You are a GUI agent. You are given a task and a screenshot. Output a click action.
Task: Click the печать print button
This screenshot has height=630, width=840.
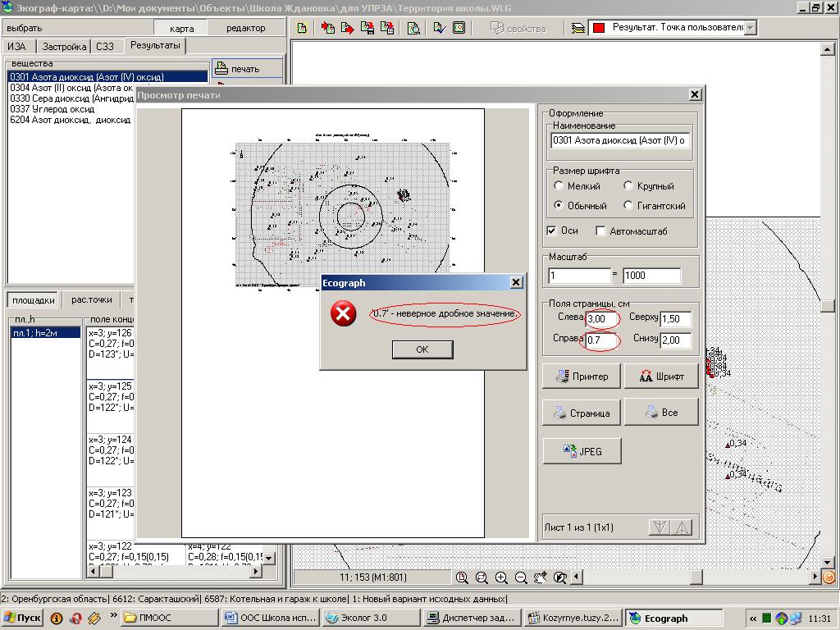pos(246,69)
